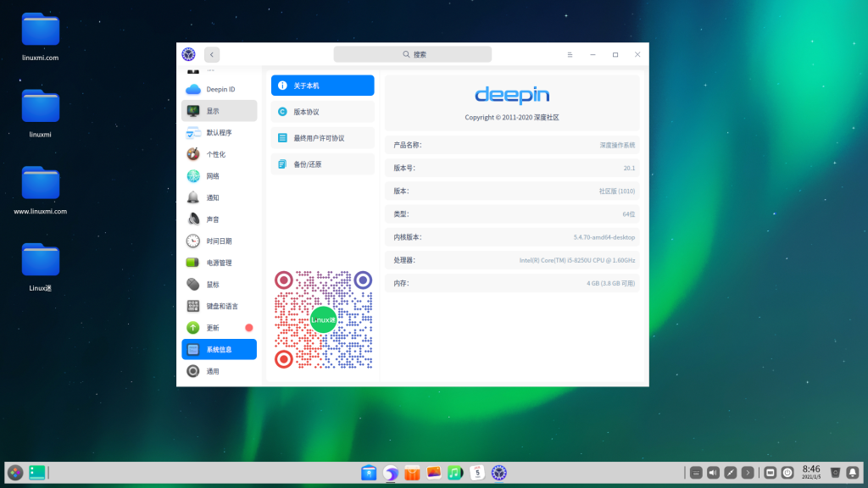This screenshot has height=488, width=868.
Task: Click the onscreen keyboard tray icon
Action: point(696,473)
